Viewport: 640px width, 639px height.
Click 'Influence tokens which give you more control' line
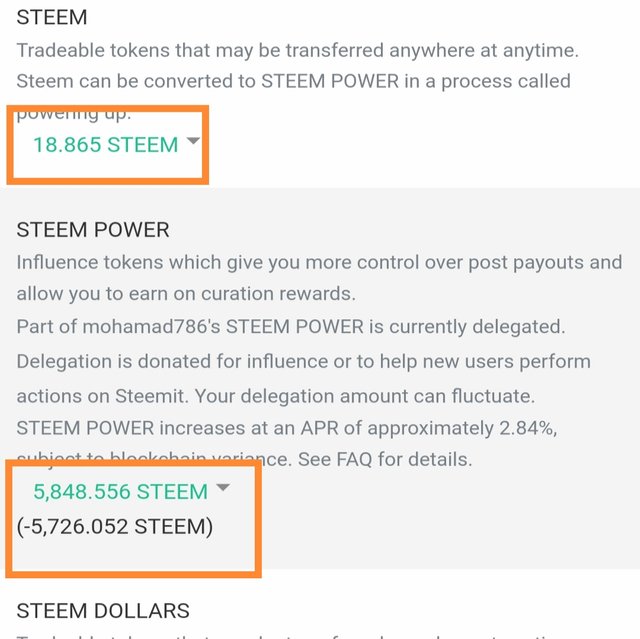tap(319, 263)
